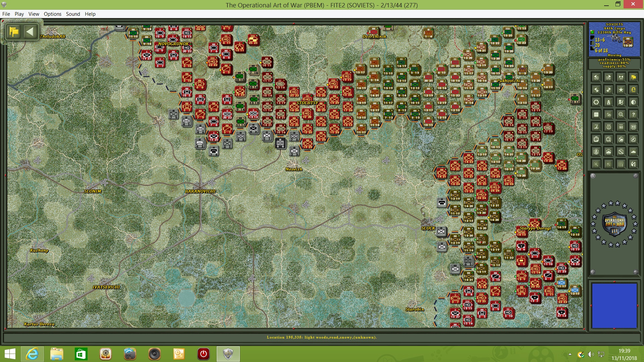Click the star with left arrow icon
The width and height of the screenshot is (644, 362).
click(596, 90)
